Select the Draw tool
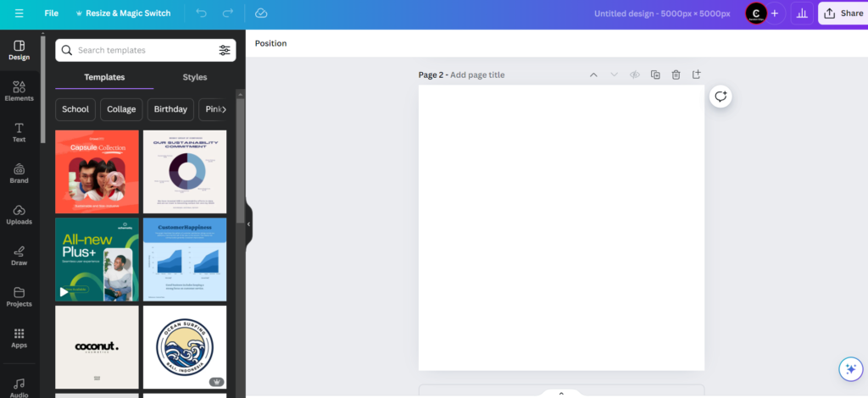The width and height of the screenshot is (868, 398). [19, 255]
